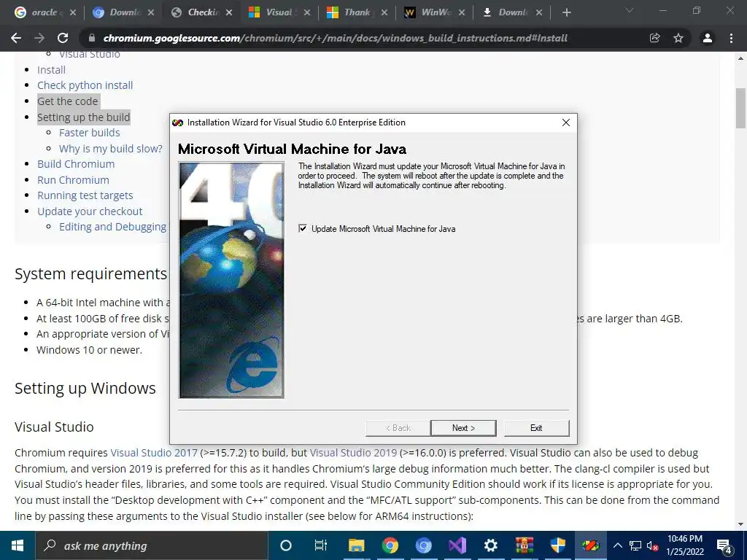
Task: Open Cortana circle icon
Action: [x=286, y=545]
